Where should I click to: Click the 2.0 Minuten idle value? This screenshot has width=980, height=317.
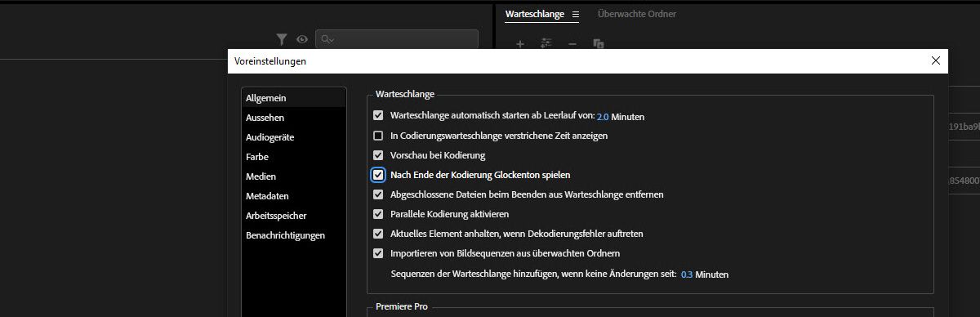[604, 117]
